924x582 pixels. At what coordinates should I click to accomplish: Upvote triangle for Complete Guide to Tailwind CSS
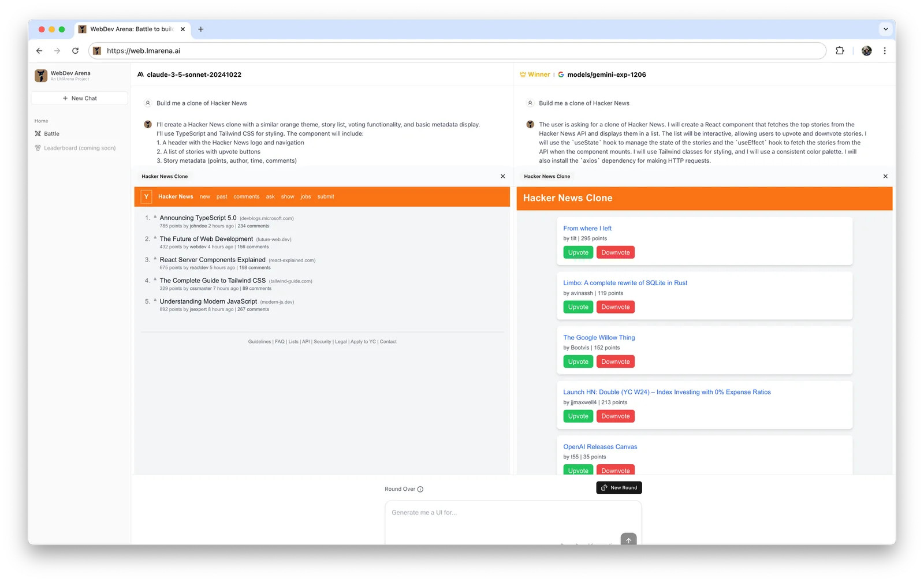point(155,279)
